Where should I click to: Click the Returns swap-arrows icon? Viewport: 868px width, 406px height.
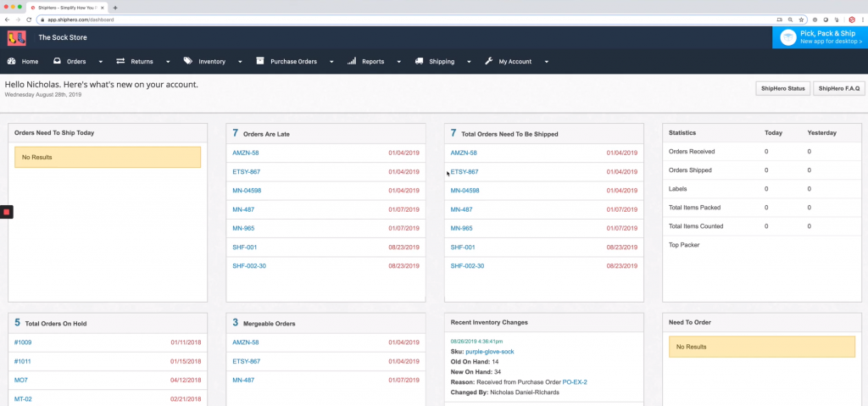[x=120, y=62]
